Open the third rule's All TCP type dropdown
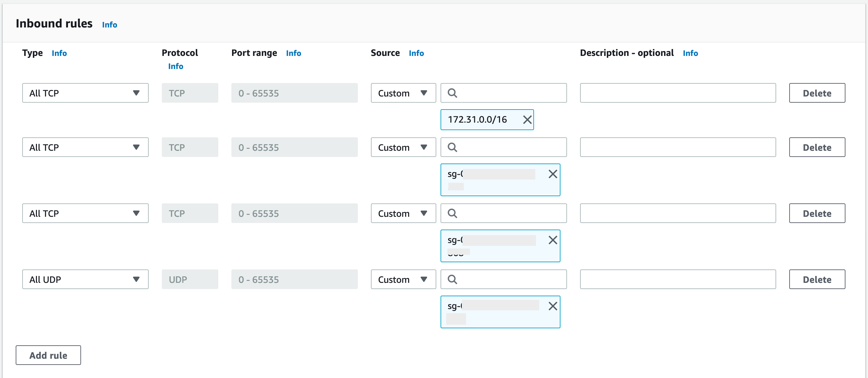Viewport: 868px width, 378px height. [x=85, y=214]
